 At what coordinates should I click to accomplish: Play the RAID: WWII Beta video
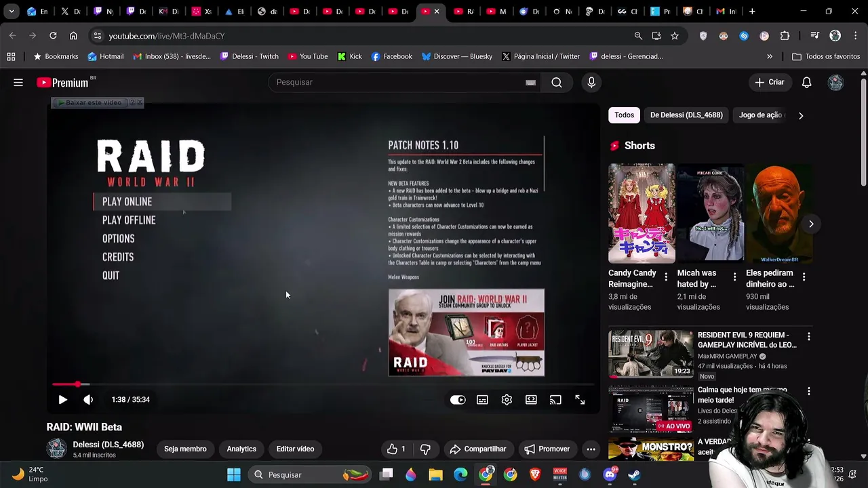(x=62, y=400)
